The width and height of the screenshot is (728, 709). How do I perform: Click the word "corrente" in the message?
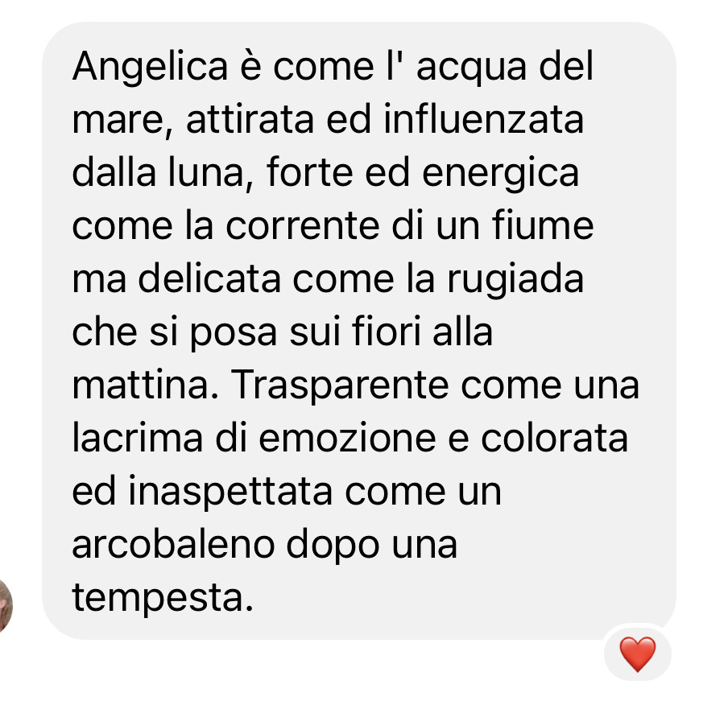[x=303, y=227]
